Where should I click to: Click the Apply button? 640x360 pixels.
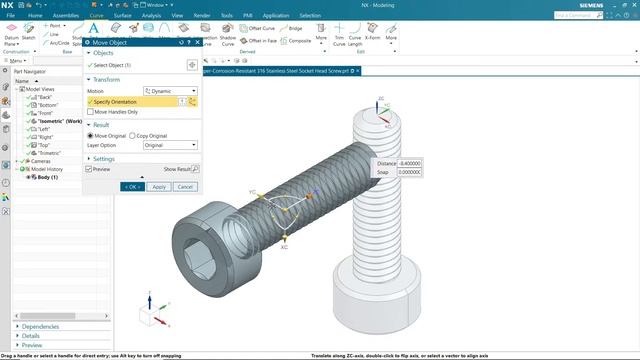tap(159, 187)
